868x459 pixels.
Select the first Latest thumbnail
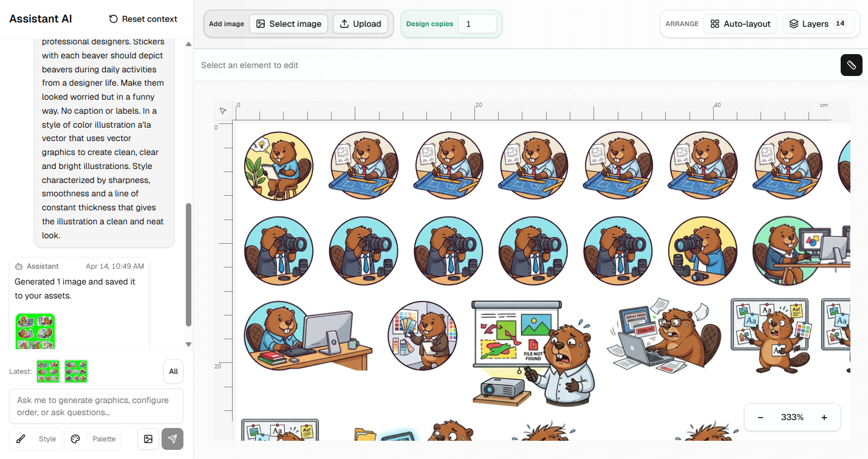pyautogui.click(x=48, y=371)
